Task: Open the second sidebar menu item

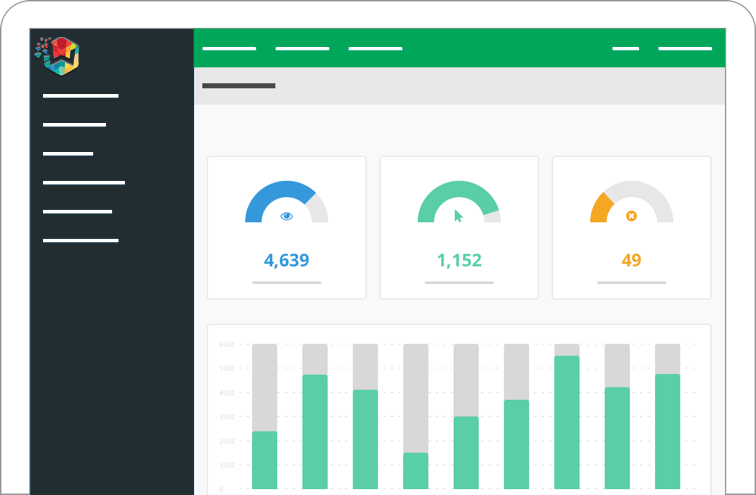Action: (x=74, y=125)
